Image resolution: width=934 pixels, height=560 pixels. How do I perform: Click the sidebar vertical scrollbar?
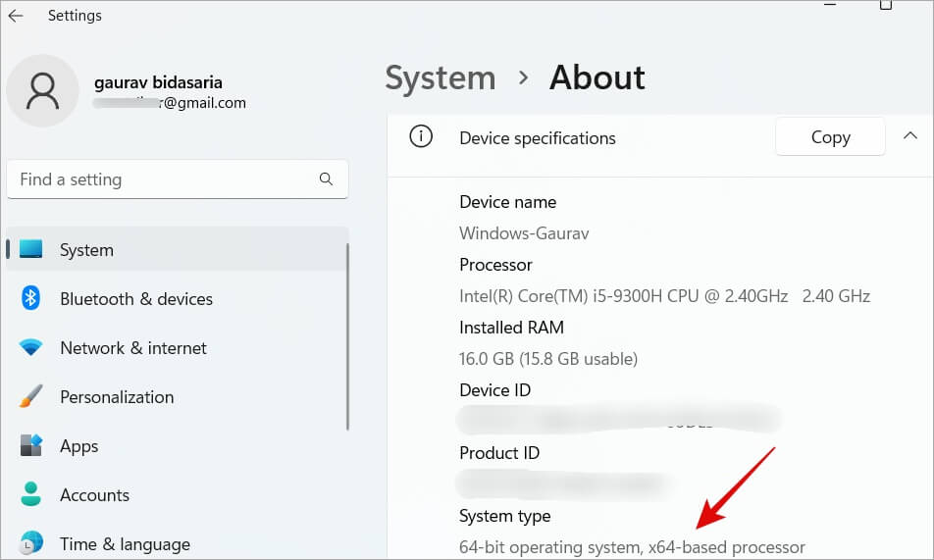pos(347,336)
